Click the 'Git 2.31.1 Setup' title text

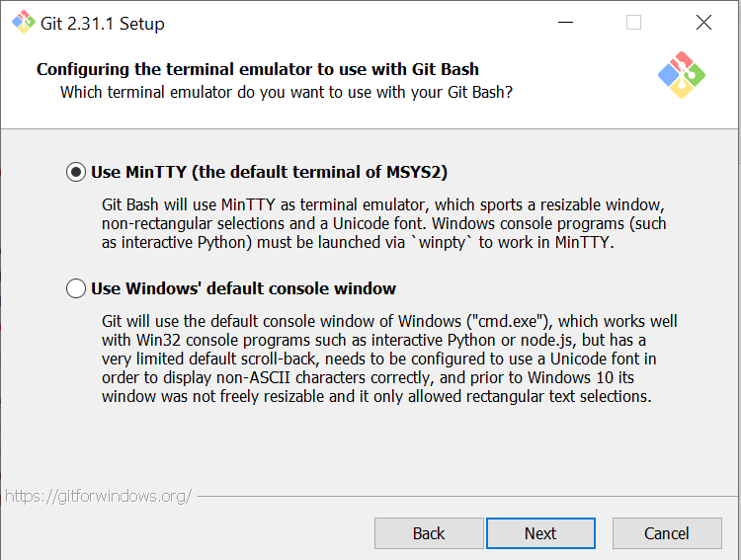[x=103, y=23]
